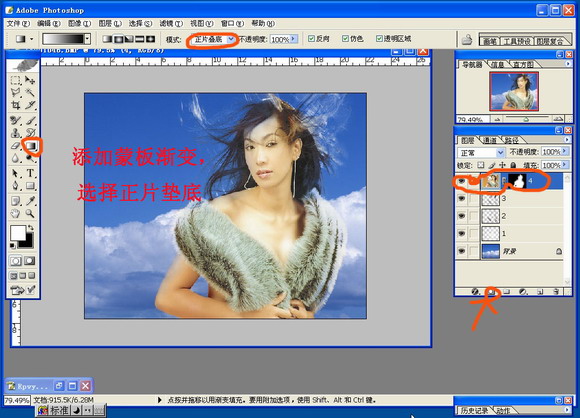The width and height of the screenshot is (580, 418).
Task: Select the Rectangular Marquee tool
Action: [x=16, y=80]
